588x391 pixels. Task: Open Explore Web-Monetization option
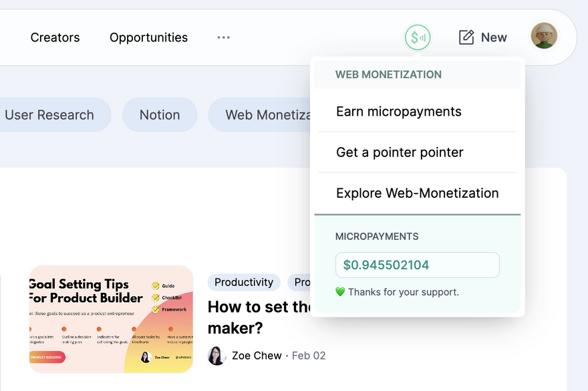(417, 193)
